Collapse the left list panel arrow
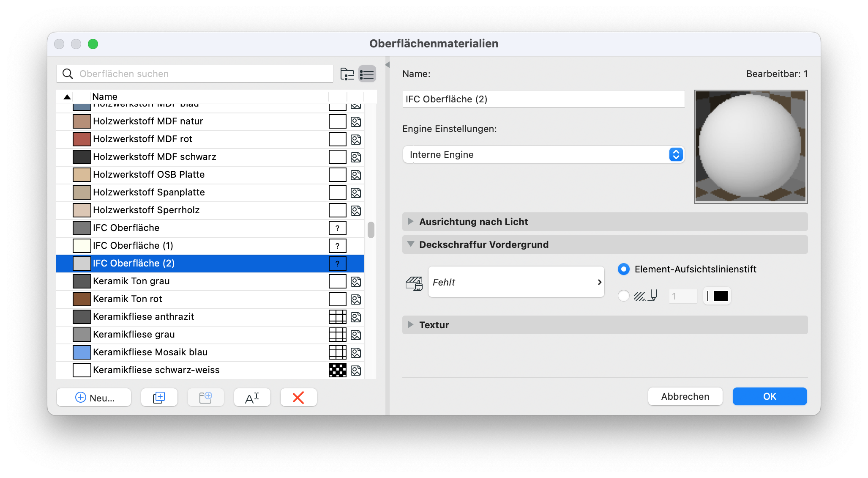The image size is (868, 478). coord(387,65)
